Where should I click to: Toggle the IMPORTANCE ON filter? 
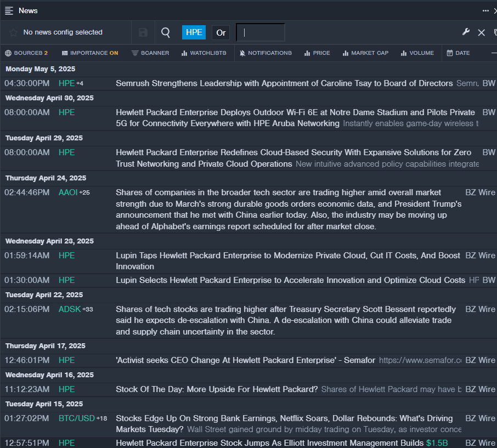click(90, 53)
